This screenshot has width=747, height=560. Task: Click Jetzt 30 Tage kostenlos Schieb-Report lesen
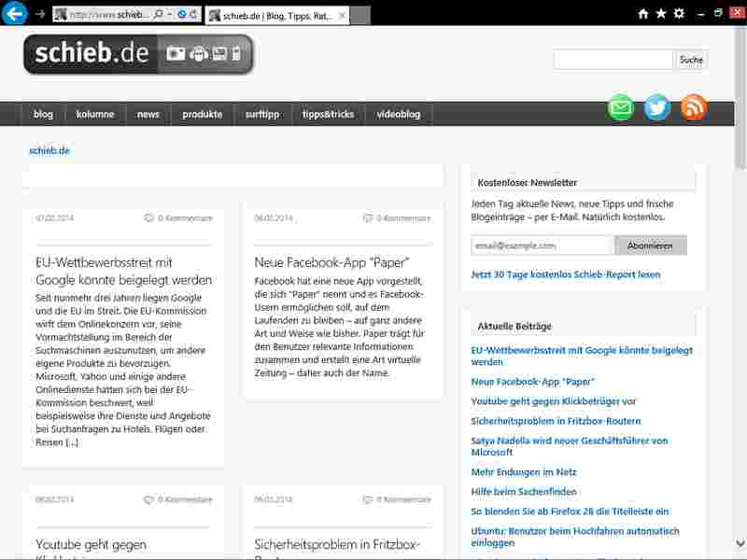pyautogui.click(x=566, y=274)
